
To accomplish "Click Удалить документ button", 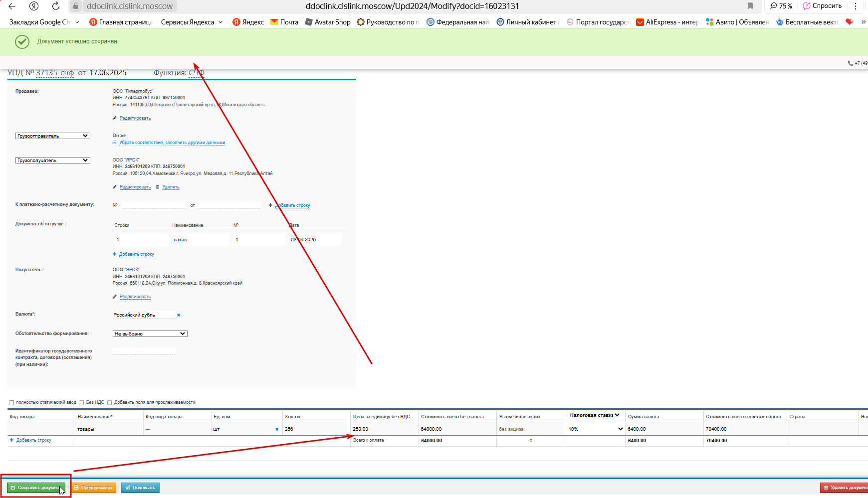I will 844,488.
